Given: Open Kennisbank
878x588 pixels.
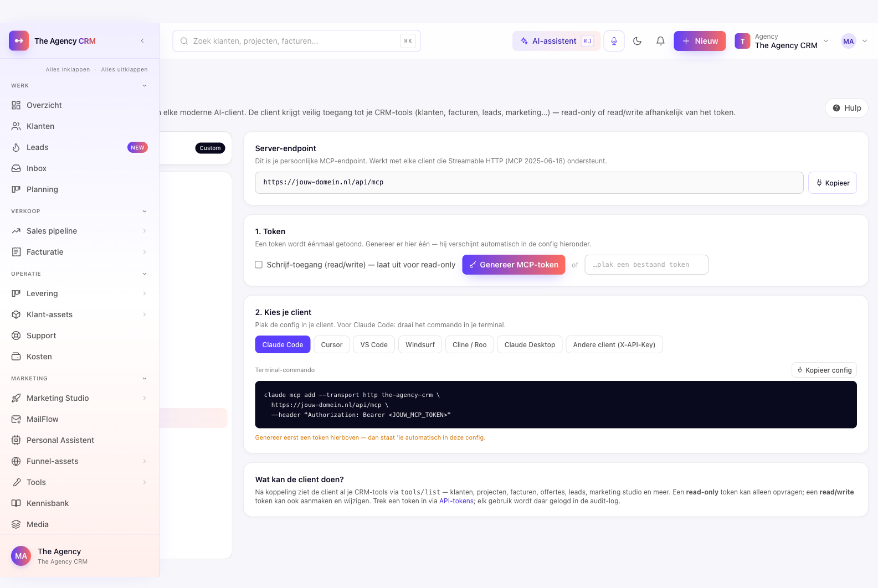Looking at the screenshot, I should (x=79, y=503).
